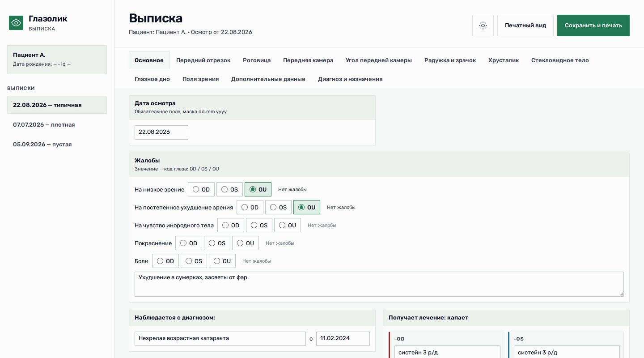
Task: Click the Выписка page heading
Action: (156, 18)
